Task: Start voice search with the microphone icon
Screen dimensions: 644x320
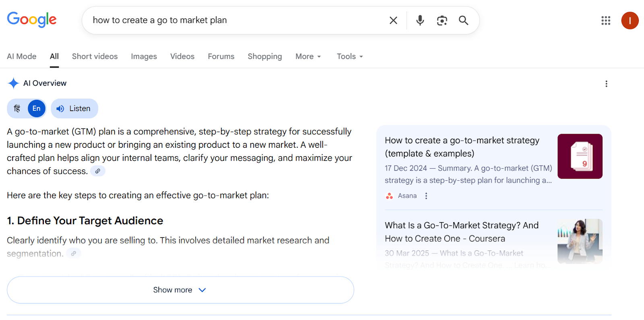Action: [x=420, y=21]
